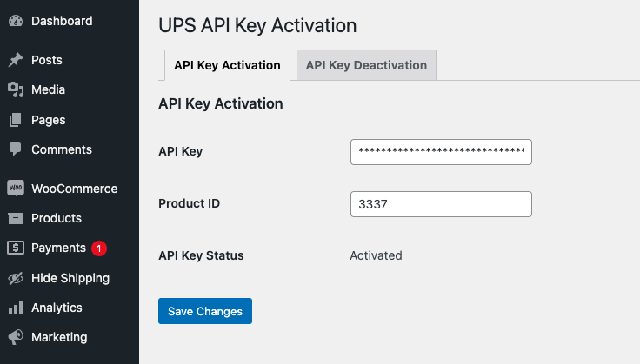Viewport: 640px width, 364px height.
Task: Open the Dashboard menu item
Action: pyautogui.click(x=62, y=21)
